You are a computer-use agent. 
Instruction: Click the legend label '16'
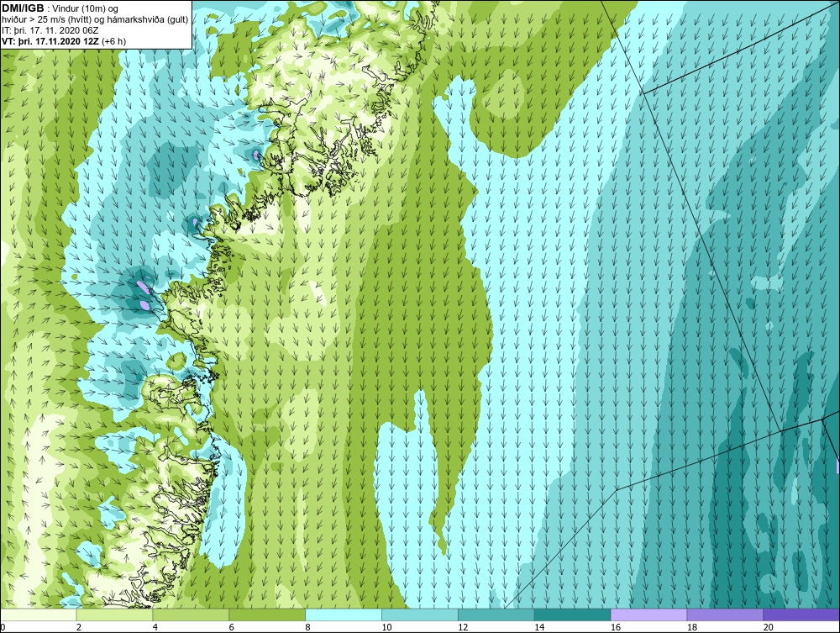616,627
